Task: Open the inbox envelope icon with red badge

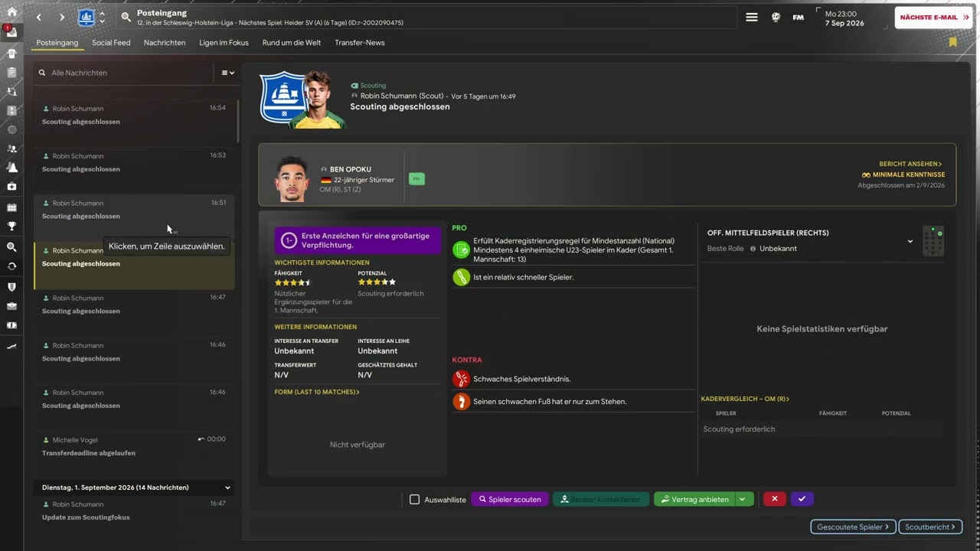Action: pos(11,32)
